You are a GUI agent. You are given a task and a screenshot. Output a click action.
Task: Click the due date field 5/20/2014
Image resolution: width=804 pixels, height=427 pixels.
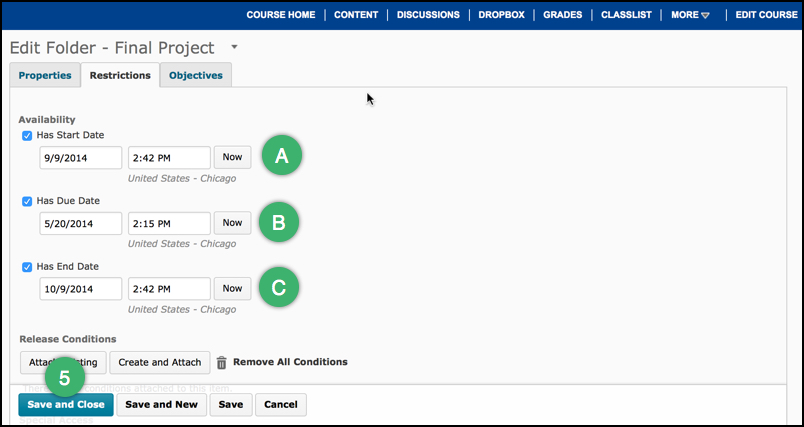click(x=81, y=223)
